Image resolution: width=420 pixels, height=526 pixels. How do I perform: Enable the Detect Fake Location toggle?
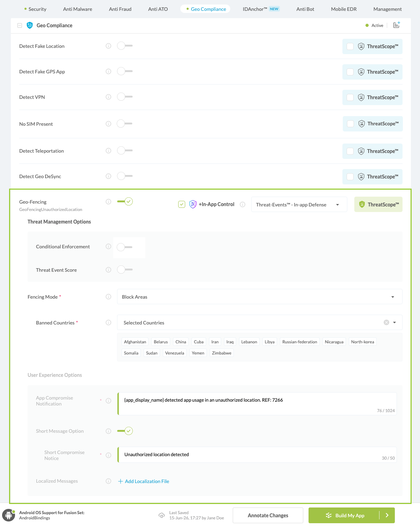tap(125, 46)
